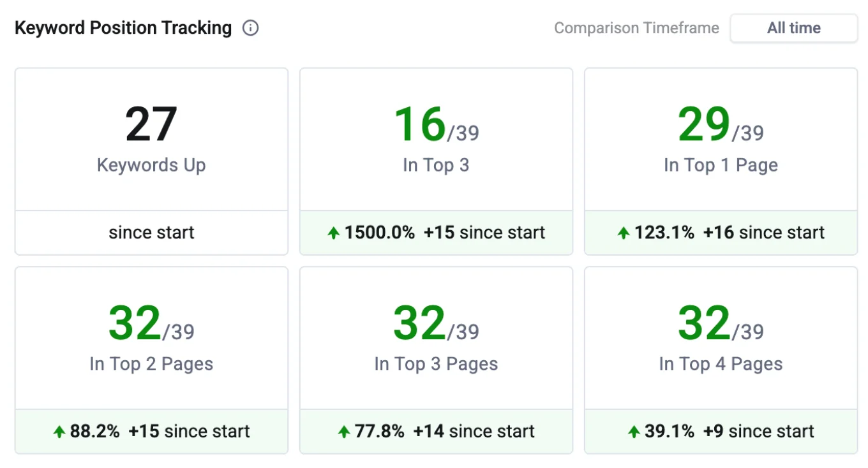This screenshot has height=468, width=868.
Task: Click the since start footer of Keywords Up
Action: (x=151, y=233)
